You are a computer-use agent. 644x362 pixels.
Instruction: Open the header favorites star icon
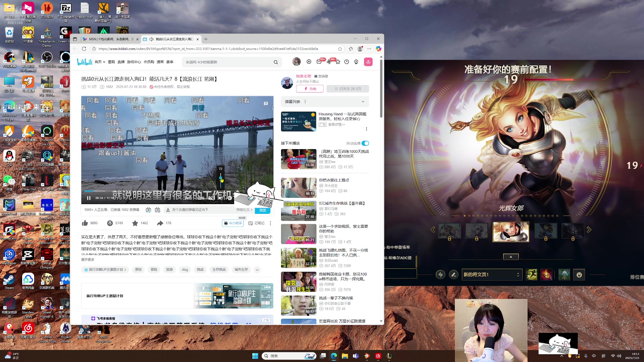(338, 62)
